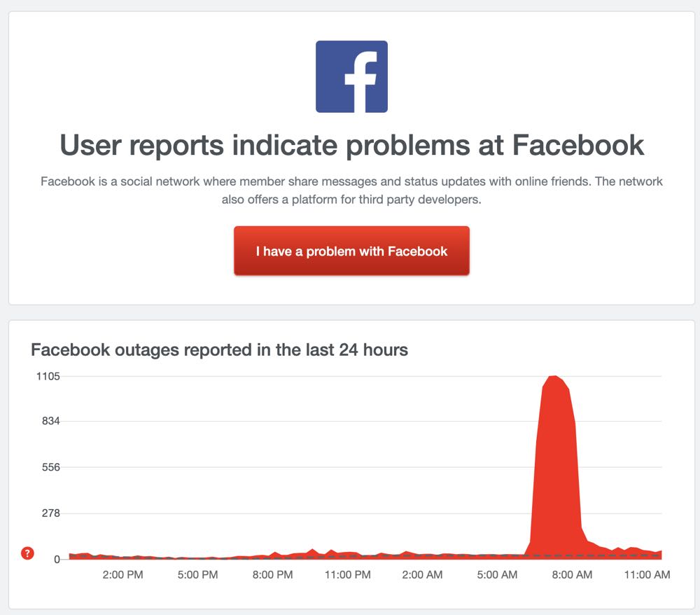The image size is (700, 615).
Task: Click the peak of the outage spike
Action: click(553, 377)
